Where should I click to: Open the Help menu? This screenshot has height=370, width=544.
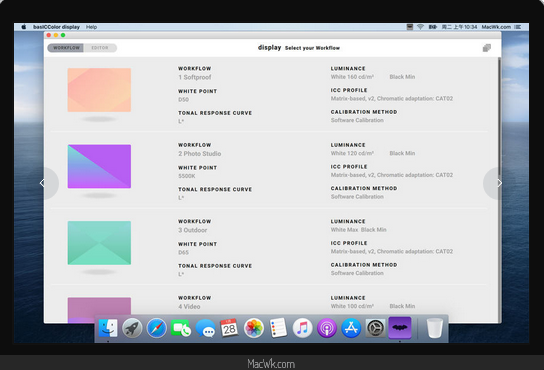[91, 27]
